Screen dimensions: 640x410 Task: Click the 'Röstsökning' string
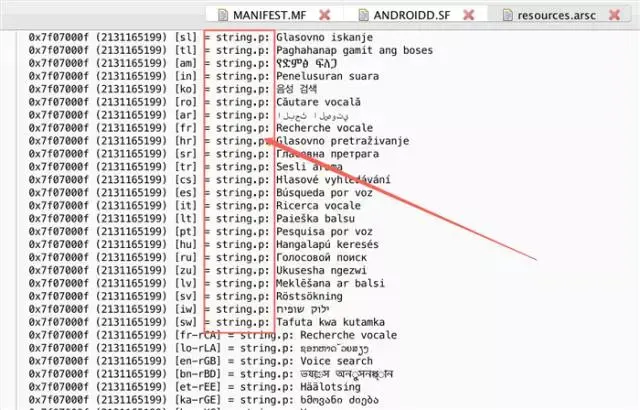tap(309, 297)
